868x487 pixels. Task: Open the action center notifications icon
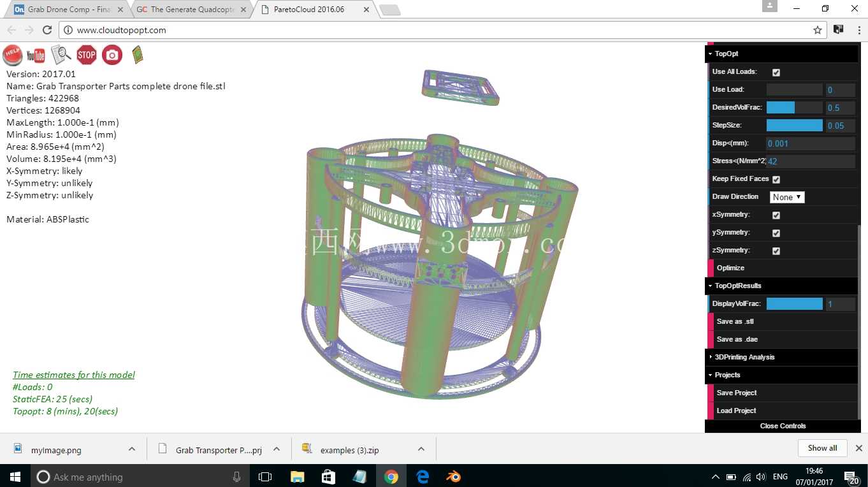851,477
